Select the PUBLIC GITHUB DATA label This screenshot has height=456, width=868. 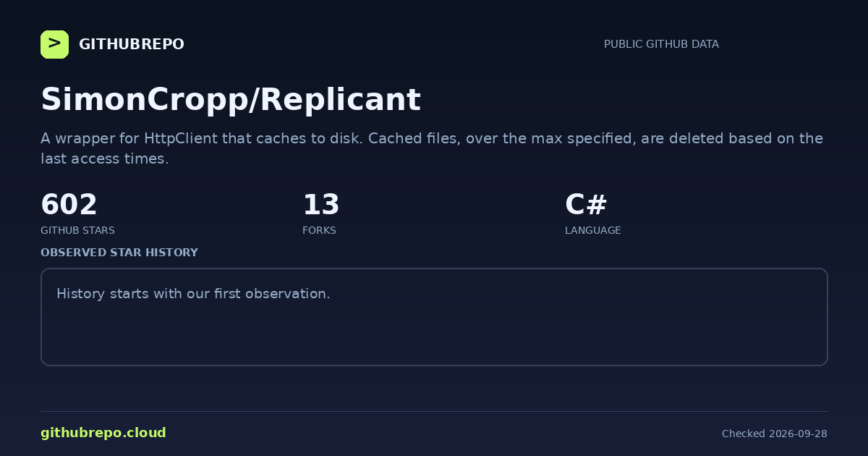[x=661, y=44]
